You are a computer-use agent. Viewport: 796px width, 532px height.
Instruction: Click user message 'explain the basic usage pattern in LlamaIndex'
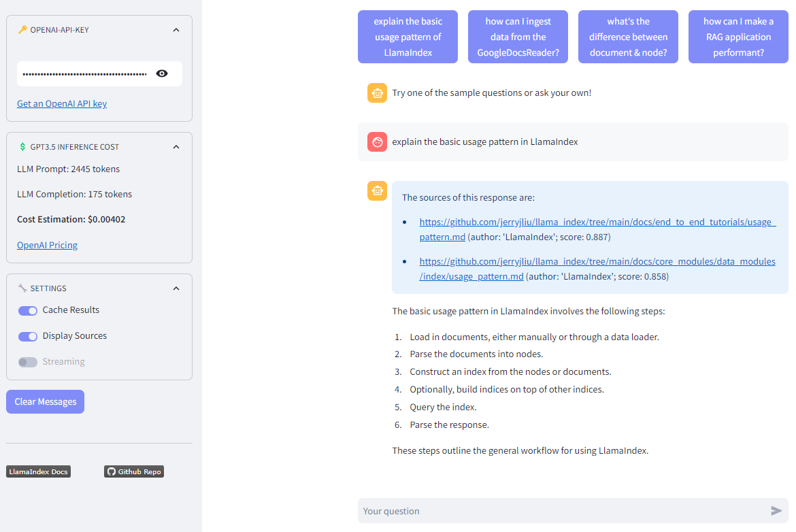pos(485,142)
